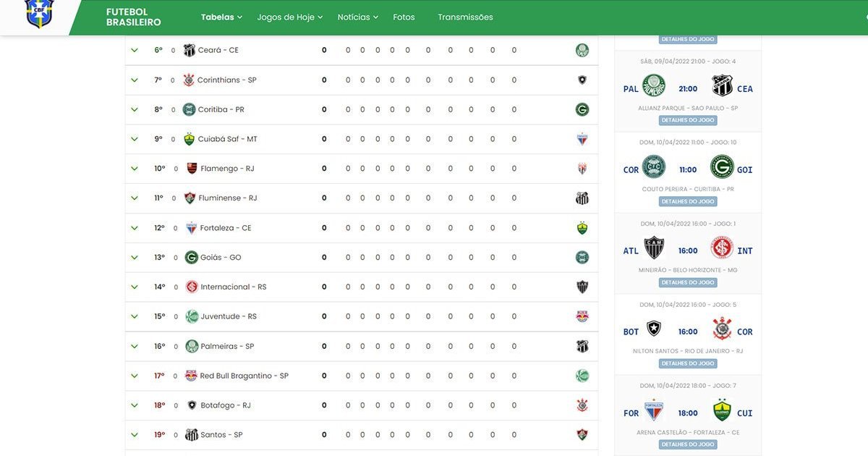Viewport: 868px width, 456px height.
Task: Select the Flamengo crest in the standings
Action: (x=190, y=168)
